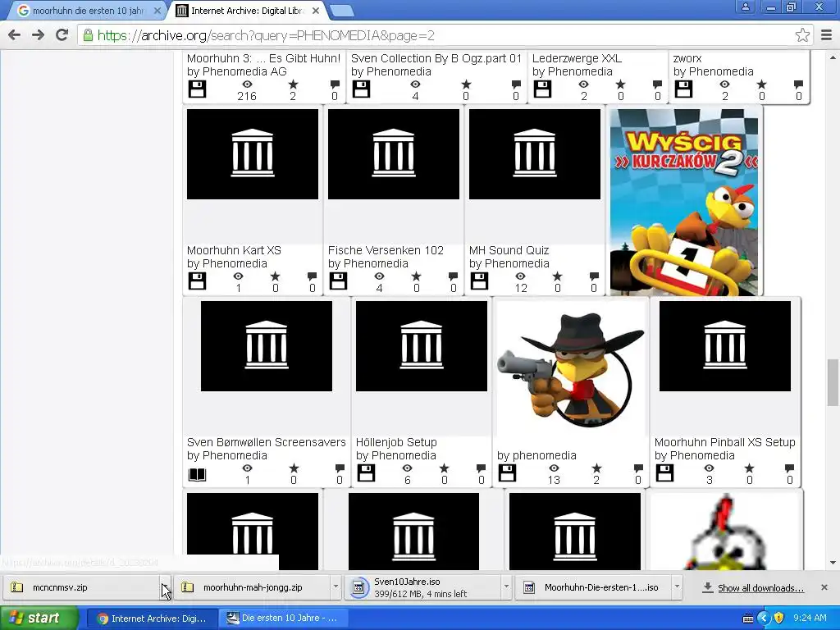Click the reviews comment icon on Höllenjob Setup
Screen dimensions: 840x630
click(481, 468)
